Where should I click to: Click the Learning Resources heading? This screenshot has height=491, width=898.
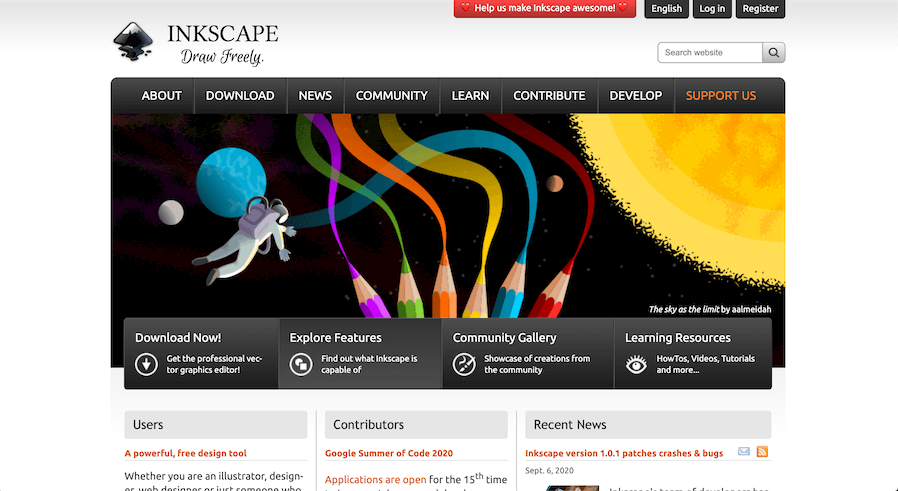tap(678, 337)
